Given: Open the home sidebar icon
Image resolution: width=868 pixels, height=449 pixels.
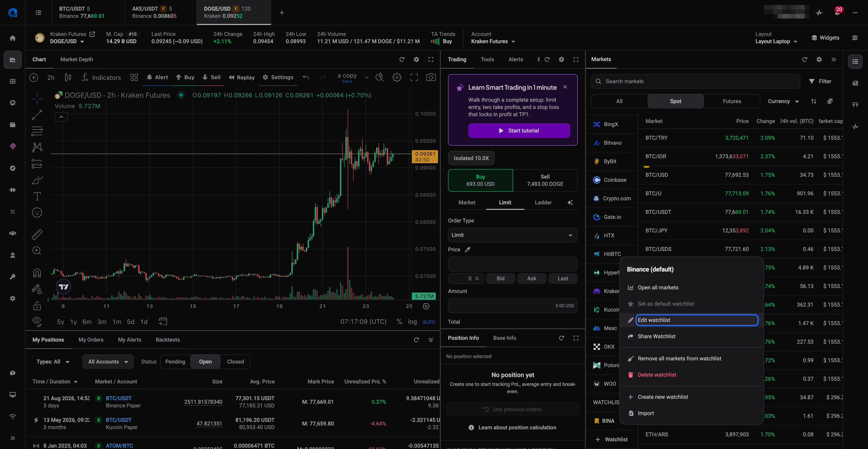Looking at the screenshot, I should coord(12,38).
